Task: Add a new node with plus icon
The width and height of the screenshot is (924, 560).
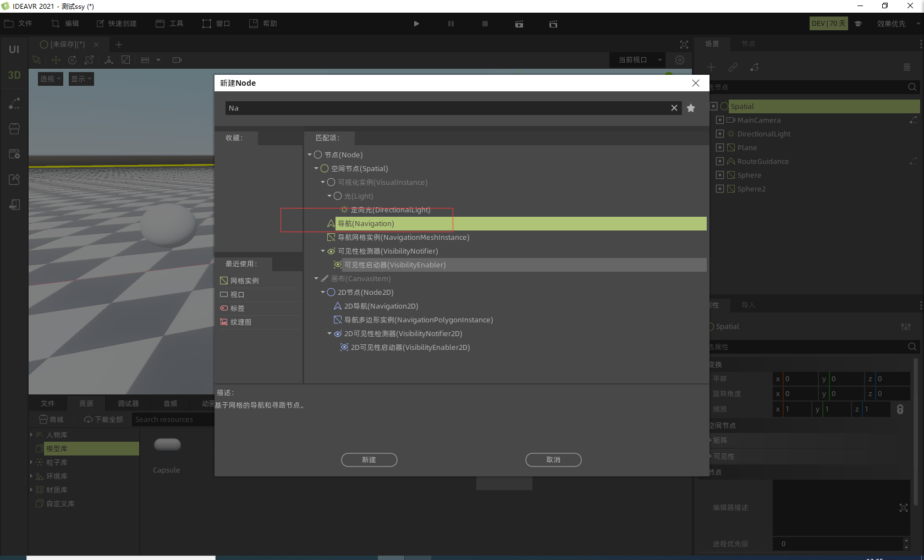Action: [711, 67]
